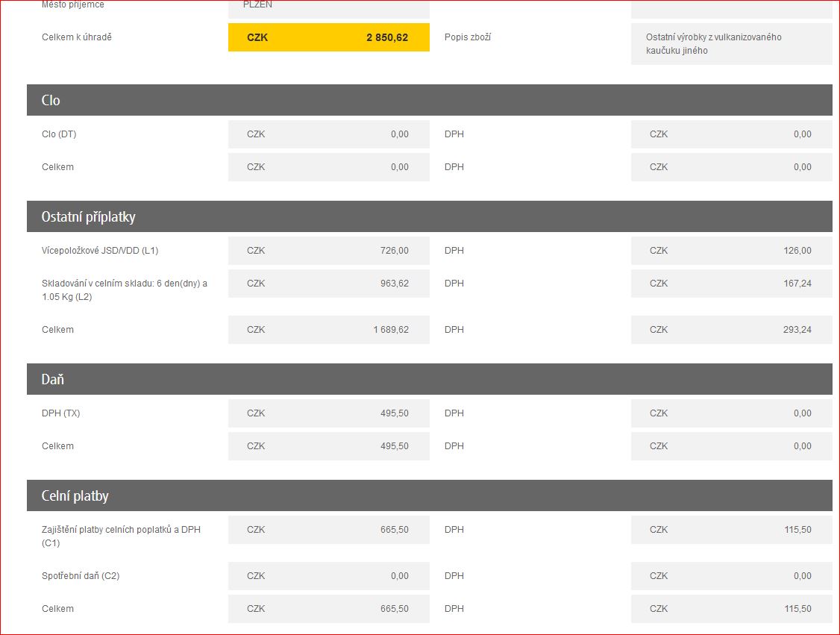
Task: Click the Zajištění platby celních poplatků amount field
Action: coord(328,530)
